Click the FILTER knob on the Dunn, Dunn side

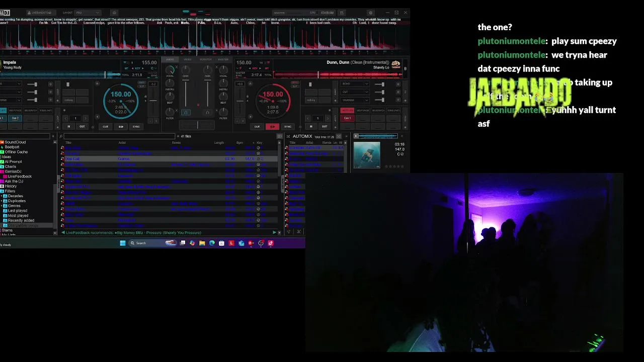pyautogui.click(x=223, y=111)
